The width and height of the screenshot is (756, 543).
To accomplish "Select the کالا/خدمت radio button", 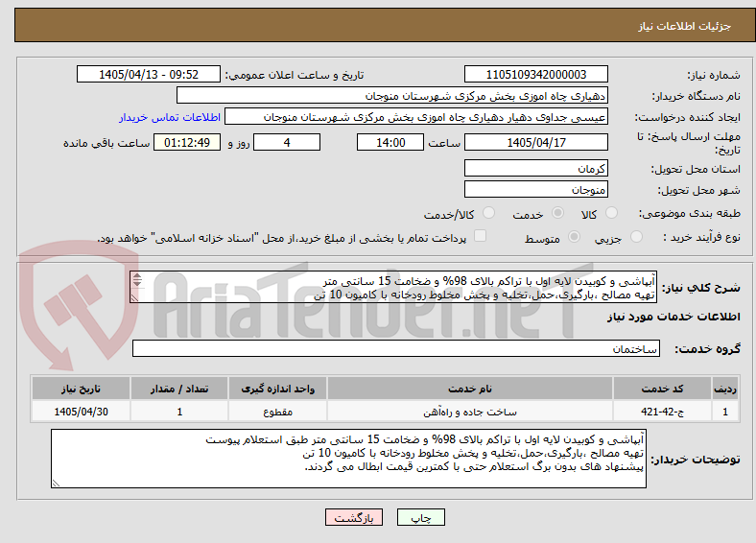I will (489, 213).
